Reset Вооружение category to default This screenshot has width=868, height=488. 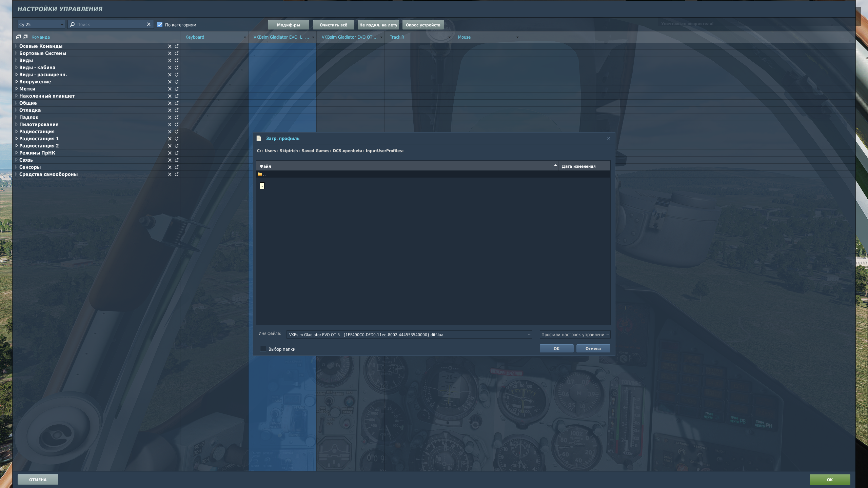(176, 82)
